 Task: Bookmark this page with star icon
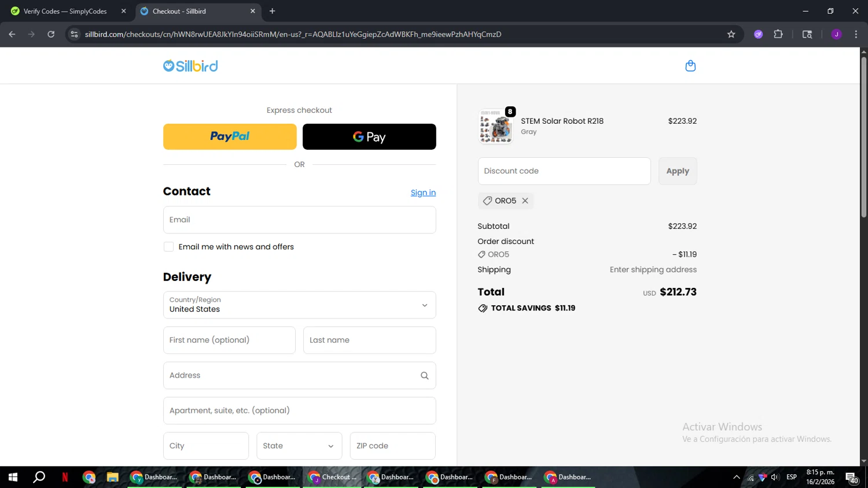click(x=731, y=34)
